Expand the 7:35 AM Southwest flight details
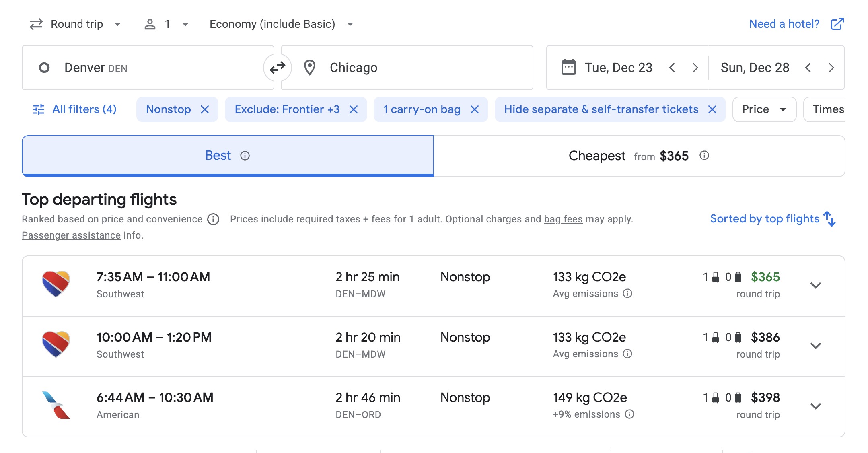 [x=815, y=286]
